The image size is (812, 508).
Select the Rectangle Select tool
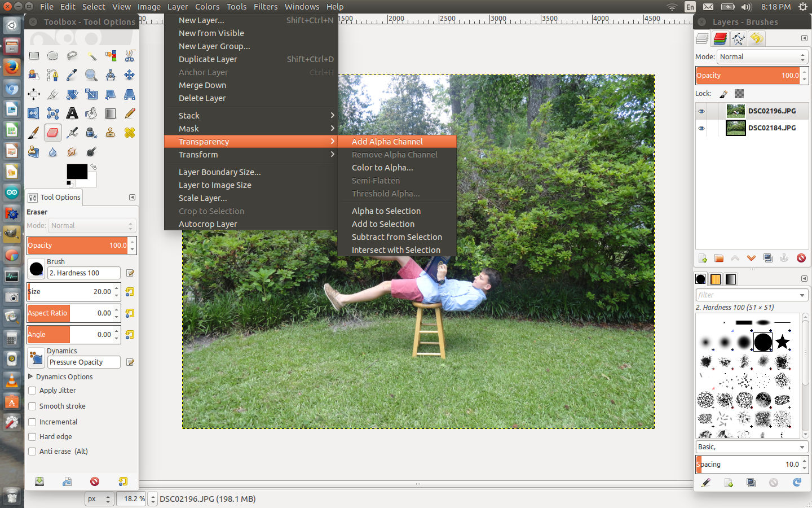pos(34,56)
